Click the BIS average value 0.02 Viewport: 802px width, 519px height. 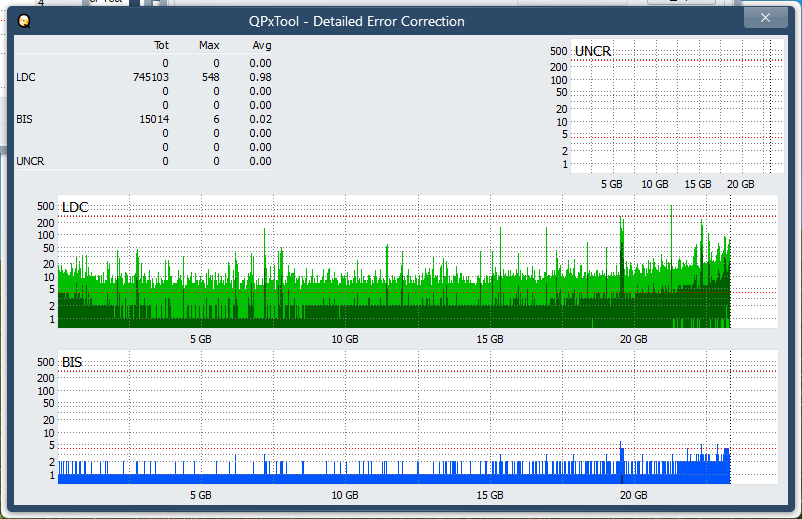click(260, 119)
